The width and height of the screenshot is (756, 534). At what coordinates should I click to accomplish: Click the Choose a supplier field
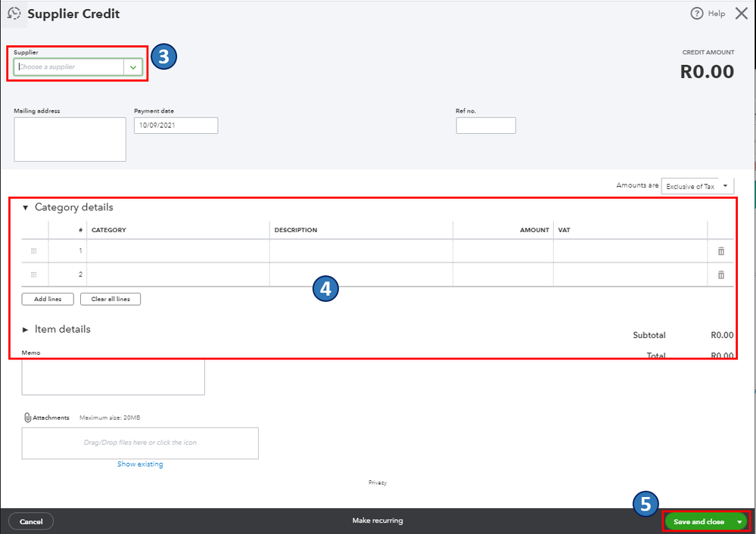(69, 67)
